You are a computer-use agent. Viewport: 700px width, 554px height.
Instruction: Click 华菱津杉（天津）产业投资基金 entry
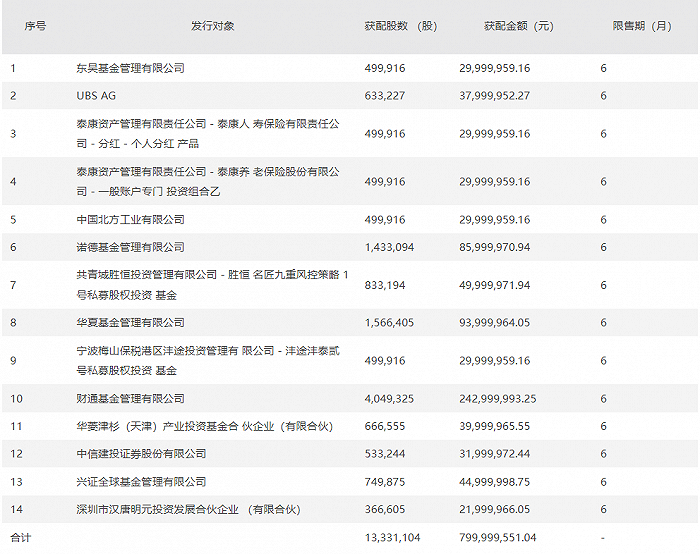204,426
